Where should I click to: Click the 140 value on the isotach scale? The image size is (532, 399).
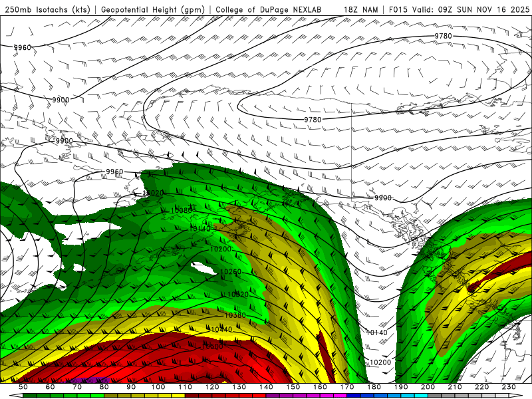[266, 387]
